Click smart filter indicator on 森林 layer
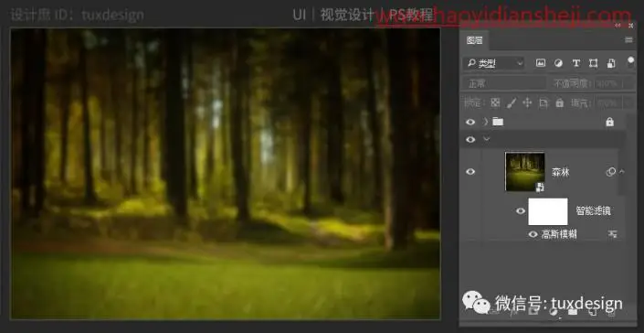The width and height of the screenshot is (644, 333). pyautogui.click(x=611, y=172)
